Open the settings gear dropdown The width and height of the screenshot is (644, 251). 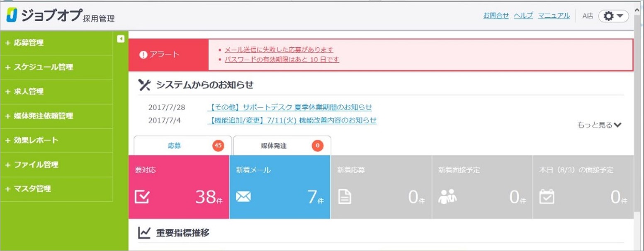click(613, 15)
